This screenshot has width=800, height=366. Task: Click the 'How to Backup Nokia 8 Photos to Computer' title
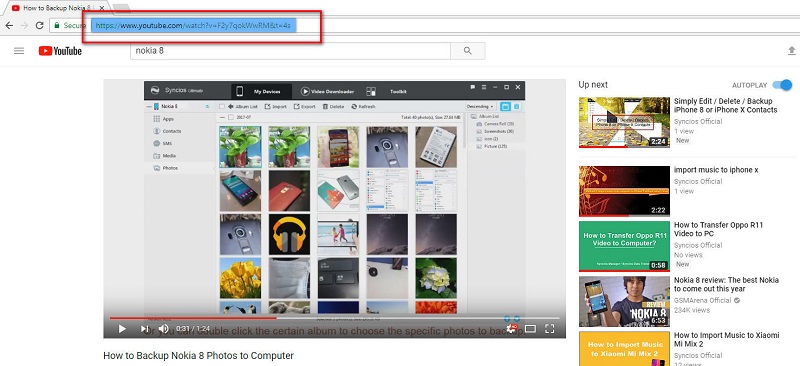198,356
